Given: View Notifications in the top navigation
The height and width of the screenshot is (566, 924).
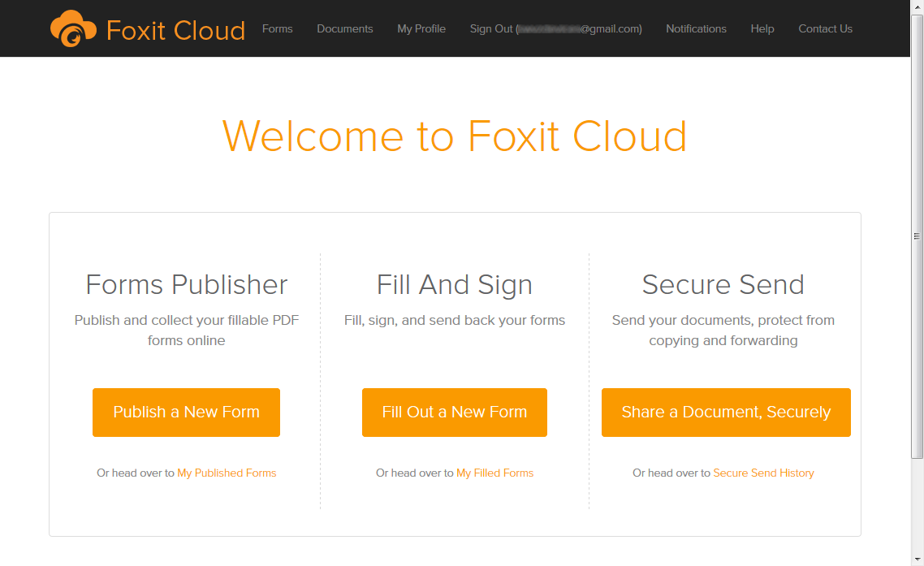Looking at the screenshot, I should tap(696, 28).
